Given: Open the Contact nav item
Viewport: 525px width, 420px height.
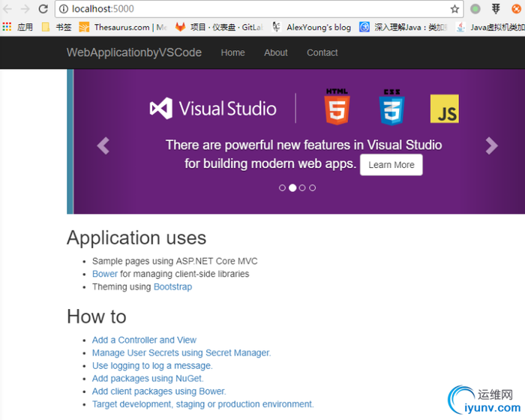Looking at the screenshot, I should [x=322, y=52].
